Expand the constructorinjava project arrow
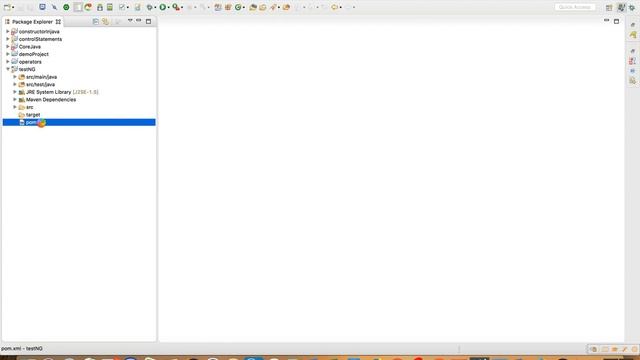Screen dimensions: 640x360 [8, 31]
